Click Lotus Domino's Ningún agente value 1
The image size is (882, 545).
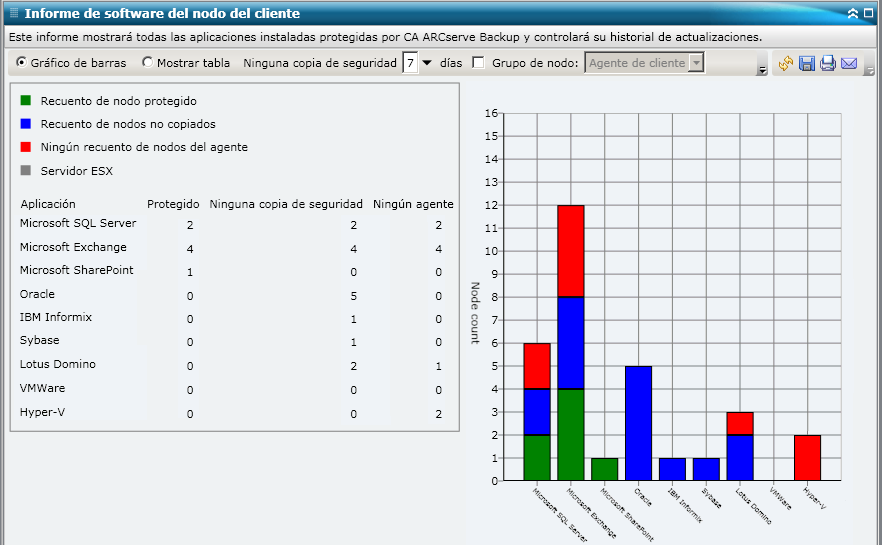pos(439,366)
